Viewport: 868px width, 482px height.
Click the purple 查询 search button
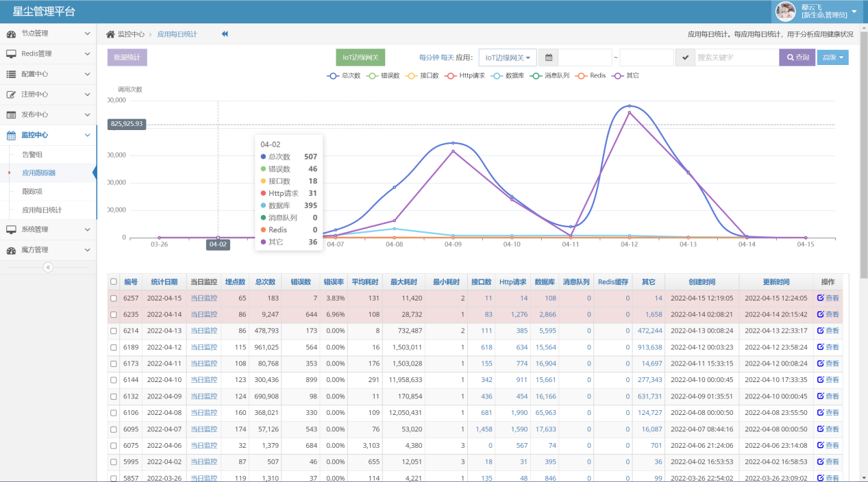[x=797, y=58]
